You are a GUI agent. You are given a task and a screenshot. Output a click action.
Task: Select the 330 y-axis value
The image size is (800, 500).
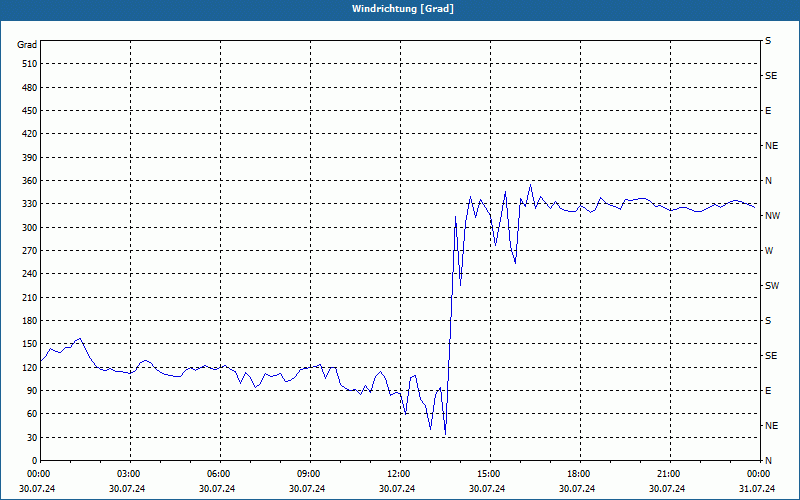[30, 204]
